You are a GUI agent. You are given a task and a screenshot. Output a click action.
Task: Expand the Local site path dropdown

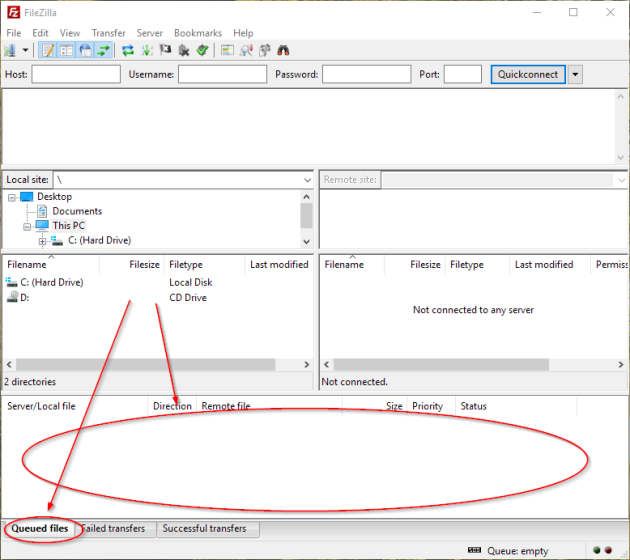[x=306, y=180]
